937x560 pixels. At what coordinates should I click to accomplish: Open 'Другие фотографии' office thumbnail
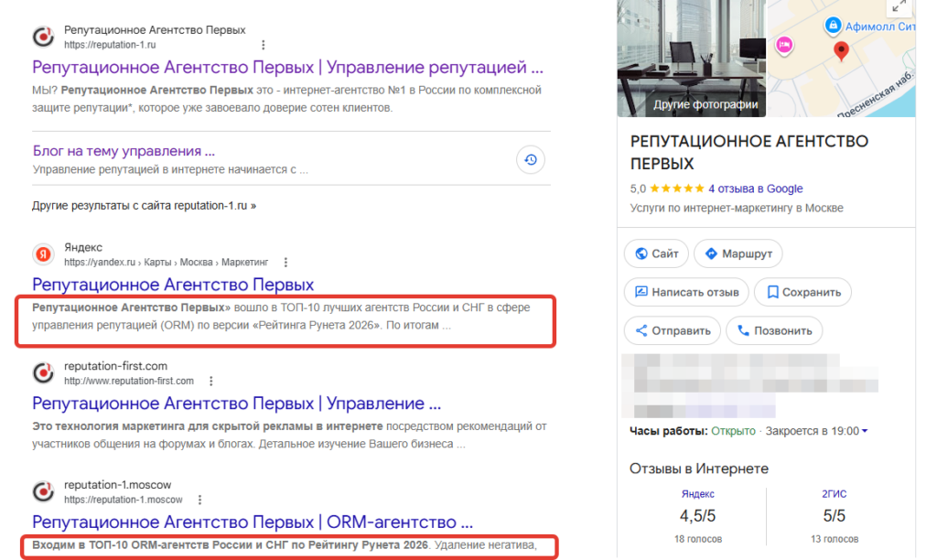click(x=692, y=58)
